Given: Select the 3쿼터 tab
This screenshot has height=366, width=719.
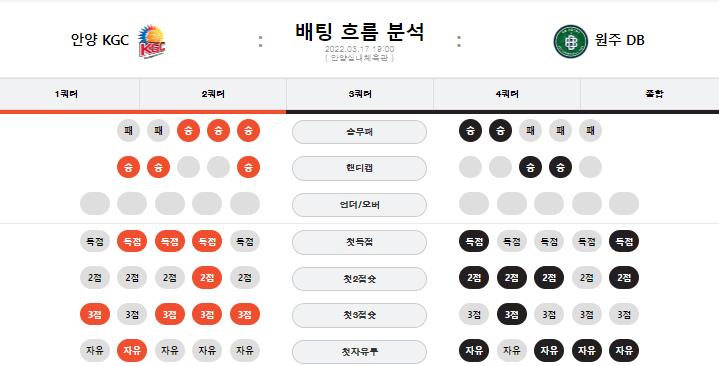Looking at the screenshot, I should pos(360,94).
